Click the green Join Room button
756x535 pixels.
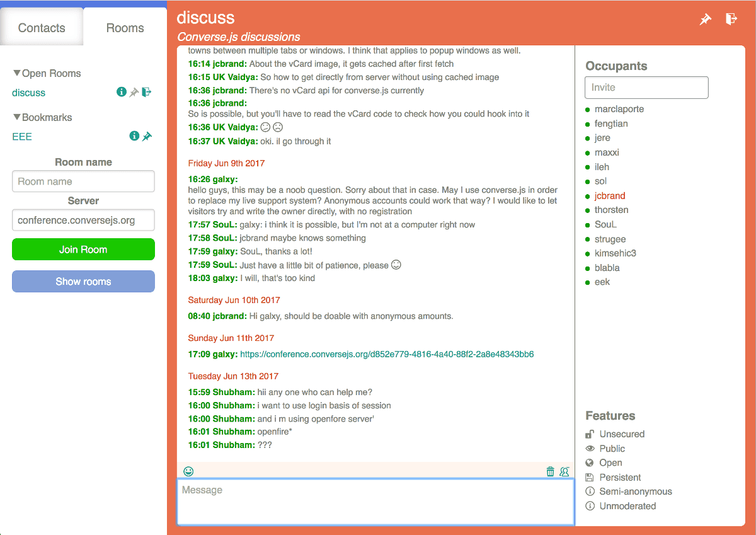point(83,250)
